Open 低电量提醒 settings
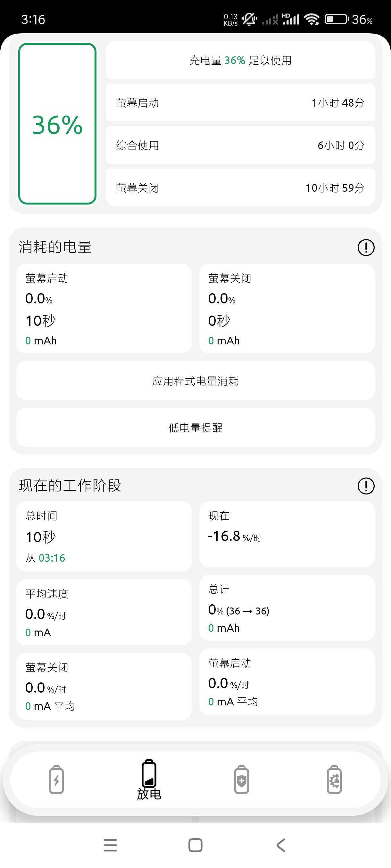 195,428
